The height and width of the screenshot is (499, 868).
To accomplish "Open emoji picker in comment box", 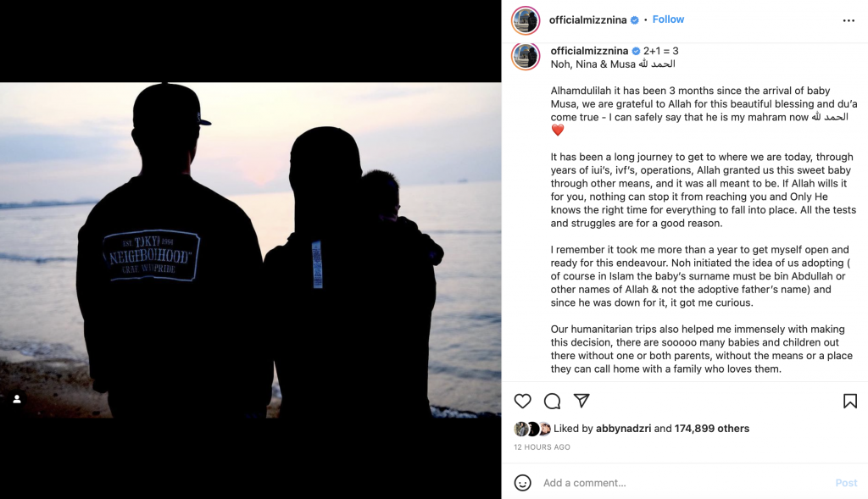I will pos(522,482).
